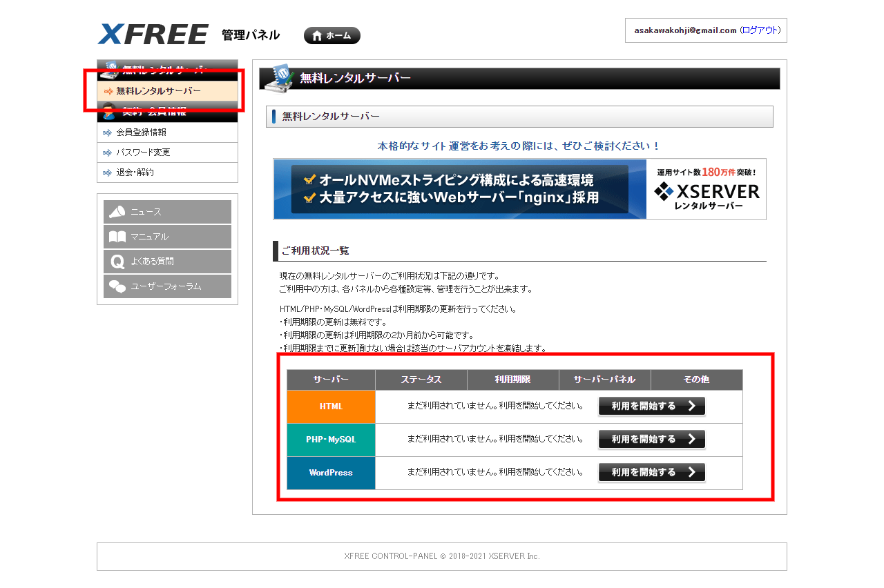Viewport: 884px width, 588px height.
Task: Click the account email asakawakohji@gmail.com
Action: click(685, 30)
